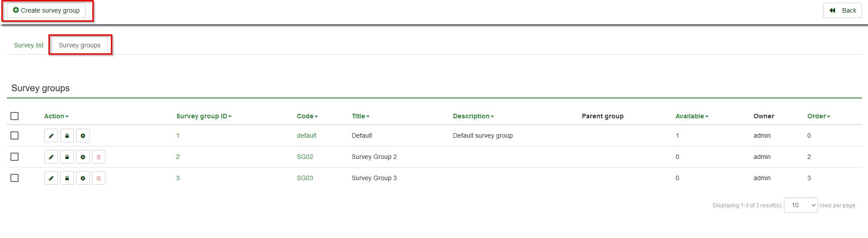Go back using the Back button

pos(842,10)
